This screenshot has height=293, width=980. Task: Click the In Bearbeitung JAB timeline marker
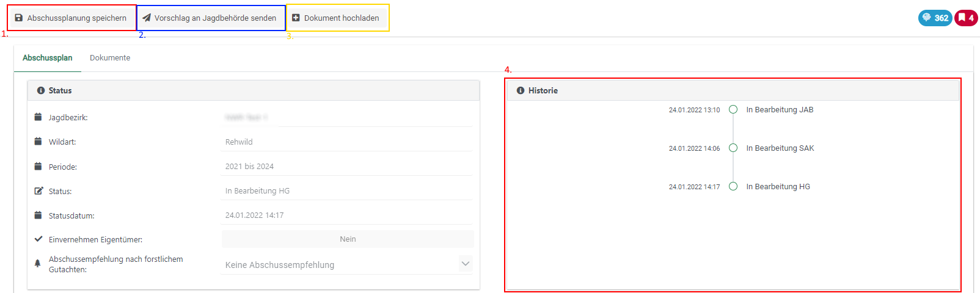[733, 110]
